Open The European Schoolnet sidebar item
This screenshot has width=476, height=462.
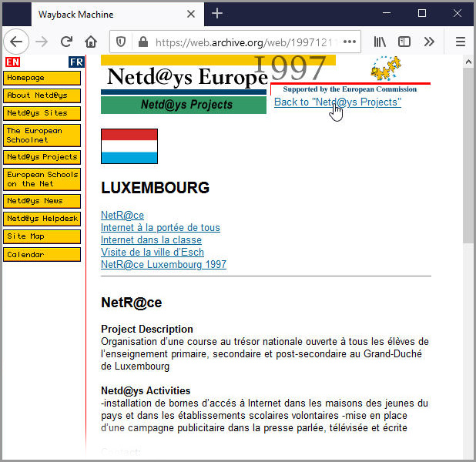tap(42, 136)
